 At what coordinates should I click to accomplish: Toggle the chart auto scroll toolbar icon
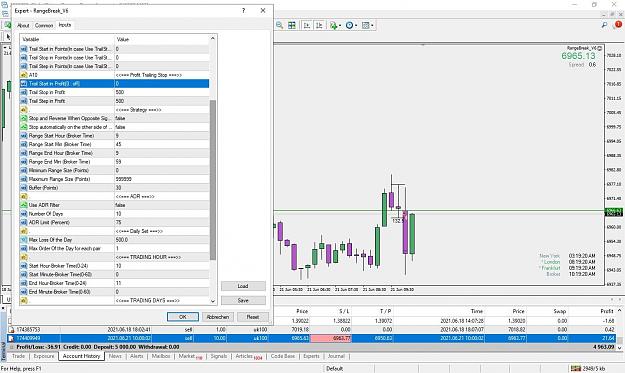(307, 25)
